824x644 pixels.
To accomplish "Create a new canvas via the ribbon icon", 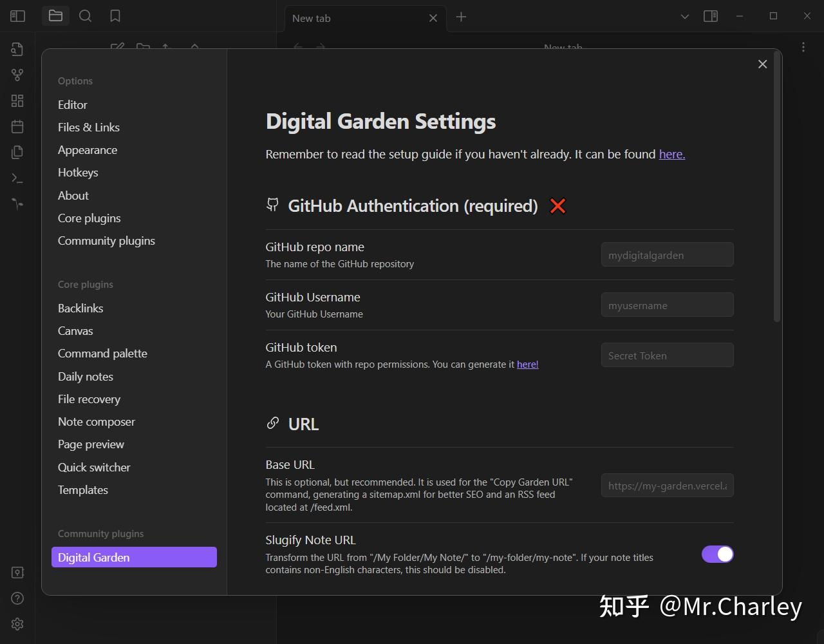I will click(x=17, y=100).
